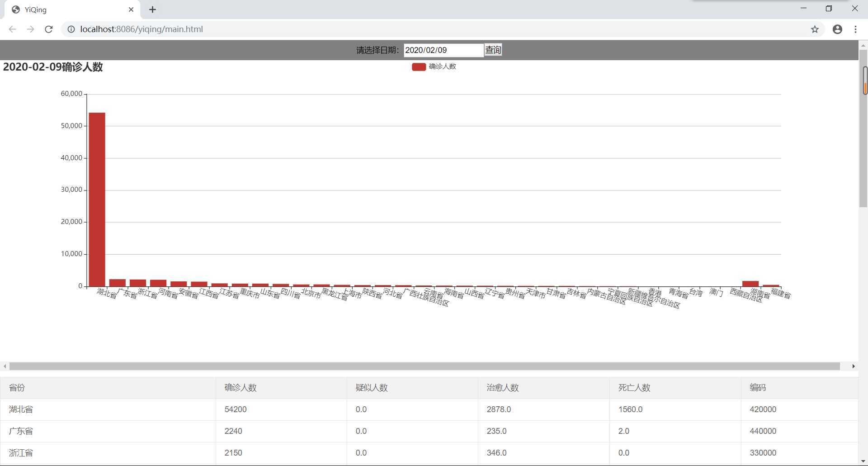This screenshot has width=868, height=466.
Task: Click the chart title 2020-02-09确诊人数
Action: [53, 67]
